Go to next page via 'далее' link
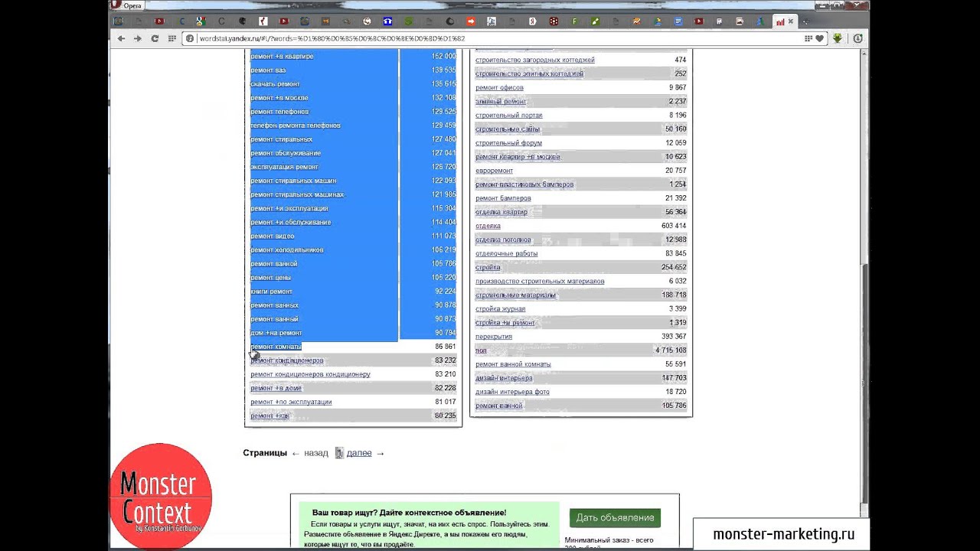The height and width of the screenshot is (551, 980). tap(359, 453)
